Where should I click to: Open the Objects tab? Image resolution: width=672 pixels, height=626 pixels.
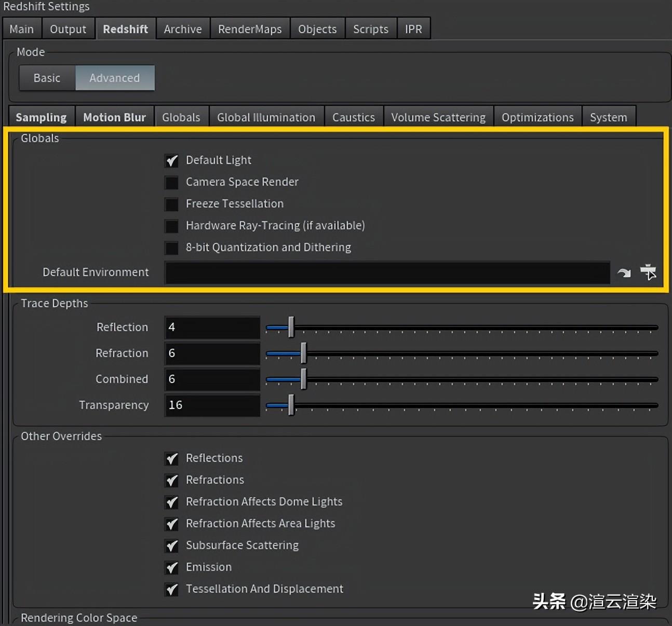317,29
